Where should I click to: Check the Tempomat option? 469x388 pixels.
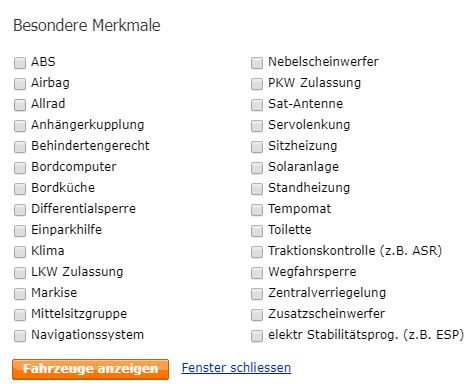pyautogui.click(x=257, y=210)
